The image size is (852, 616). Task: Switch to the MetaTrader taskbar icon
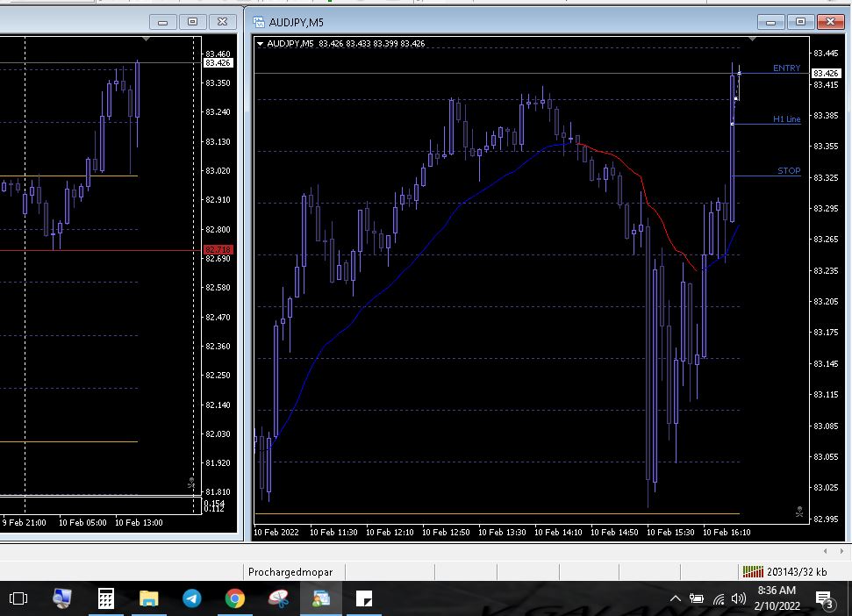(x=321, y=598)
